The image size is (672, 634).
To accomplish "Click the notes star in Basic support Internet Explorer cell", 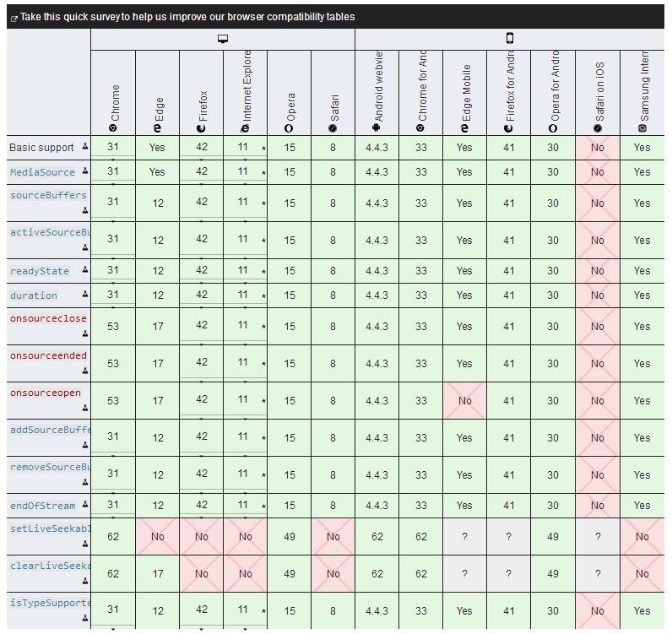I will 263,149.
